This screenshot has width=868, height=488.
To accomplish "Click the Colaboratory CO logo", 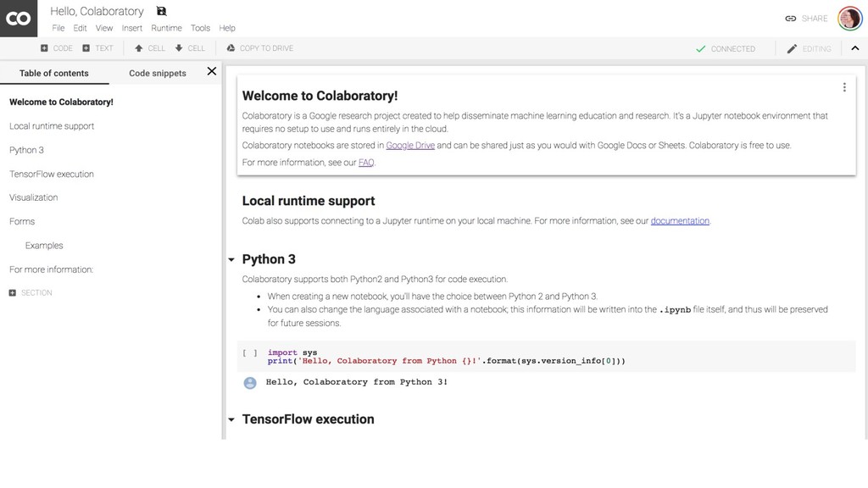I will (19, 19).
